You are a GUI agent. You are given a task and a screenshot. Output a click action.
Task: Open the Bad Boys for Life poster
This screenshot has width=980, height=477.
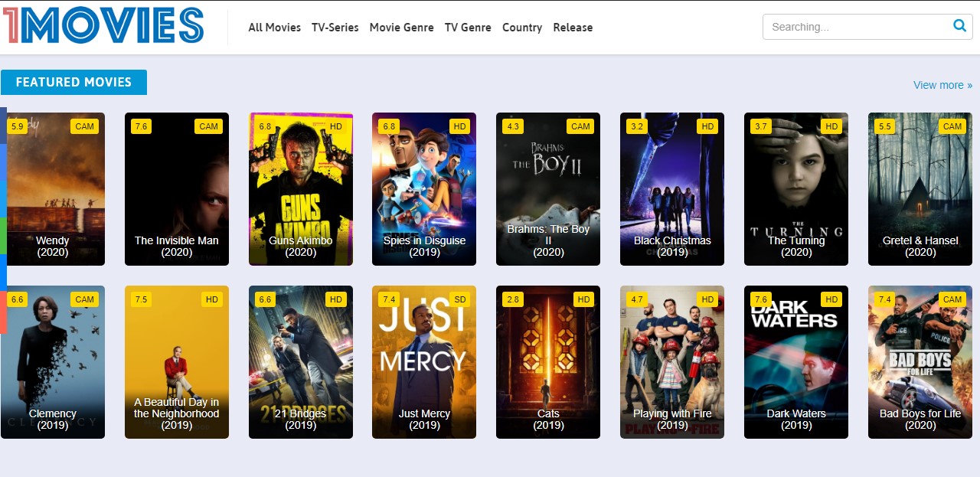click(x=920, y=362)
